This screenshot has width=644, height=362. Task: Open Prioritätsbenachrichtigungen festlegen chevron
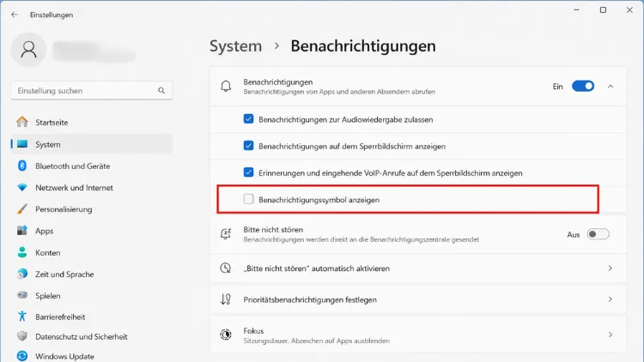(x=611, y=299)
